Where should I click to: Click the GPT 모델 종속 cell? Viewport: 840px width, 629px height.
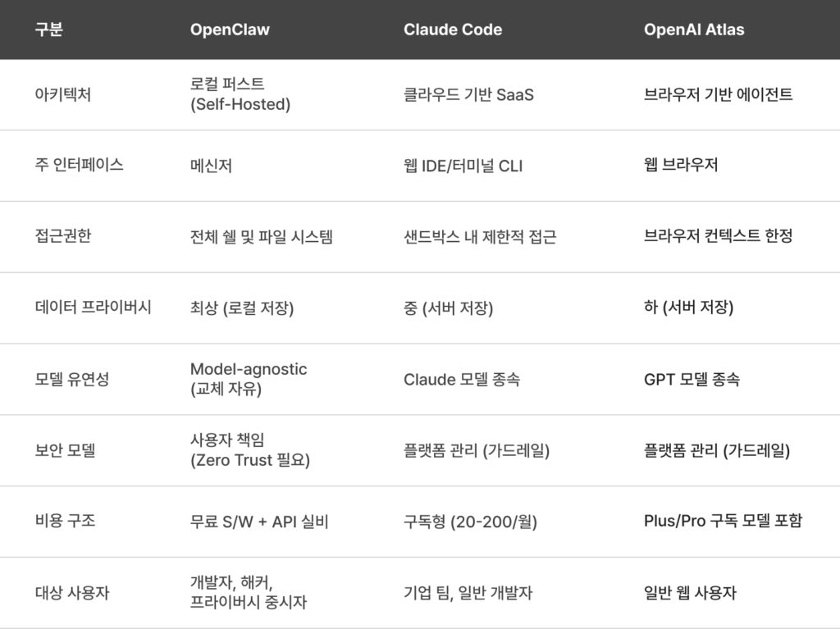point(692,380)
